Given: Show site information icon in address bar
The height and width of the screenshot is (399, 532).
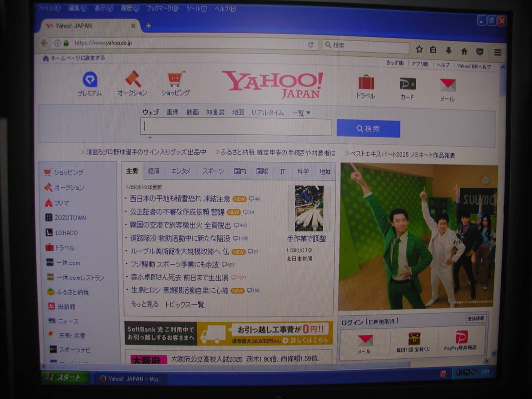Looking at the screenshot, I should pyautogui.click(x=58, y=43).
